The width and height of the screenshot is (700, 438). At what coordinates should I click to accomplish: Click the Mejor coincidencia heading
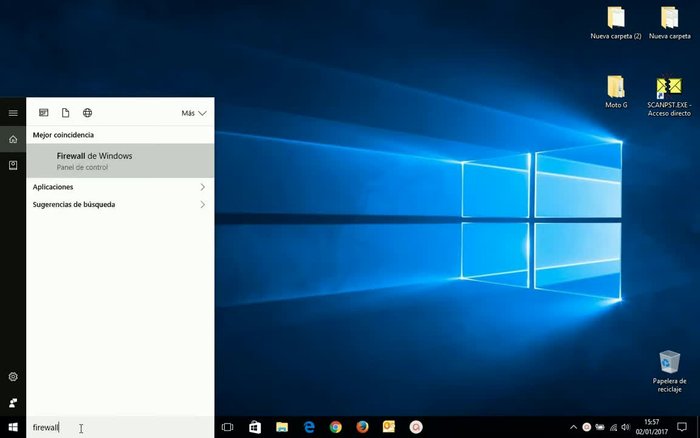(63, 135)
